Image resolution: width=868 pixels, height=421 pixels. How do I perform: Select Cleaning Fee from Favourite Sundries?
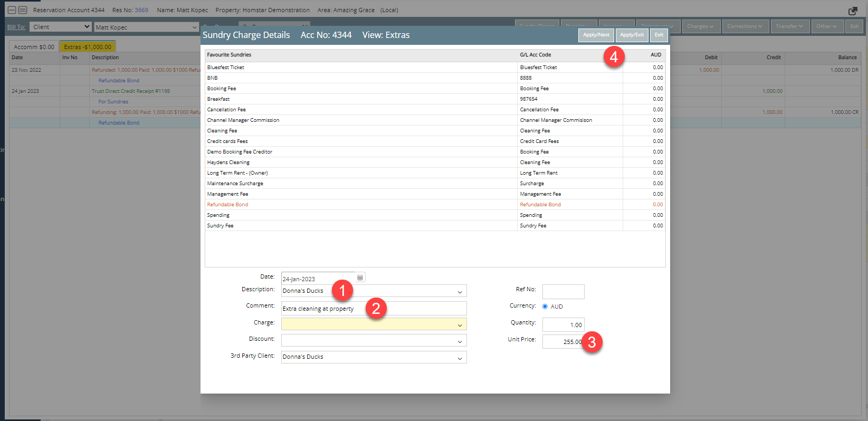[x=222, y=131]
